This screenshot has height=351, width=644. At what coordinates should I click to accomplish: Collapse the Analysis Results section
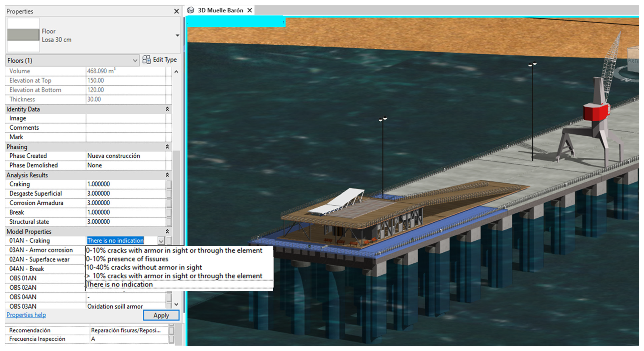(167, 175)
